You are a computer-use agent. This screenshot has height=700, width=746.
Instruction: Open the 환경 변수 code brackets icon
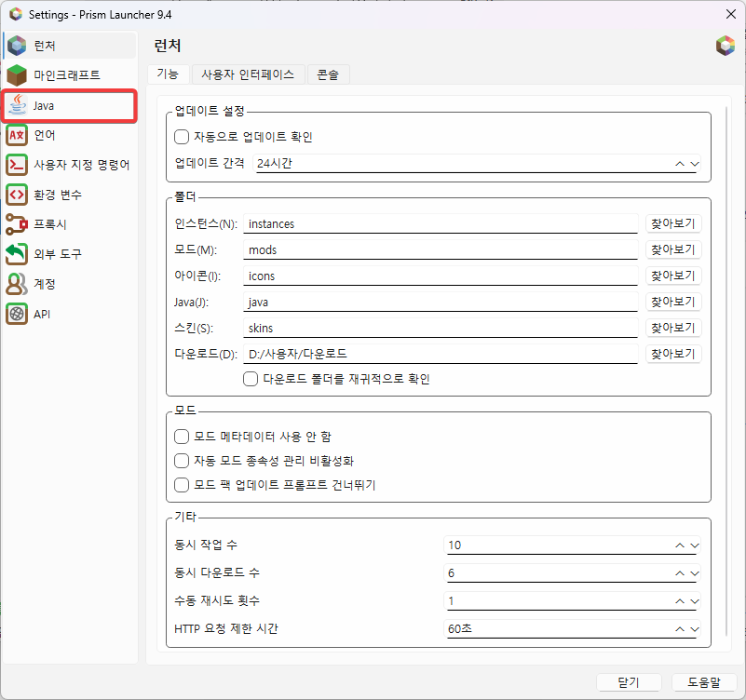tap(17, 195)
